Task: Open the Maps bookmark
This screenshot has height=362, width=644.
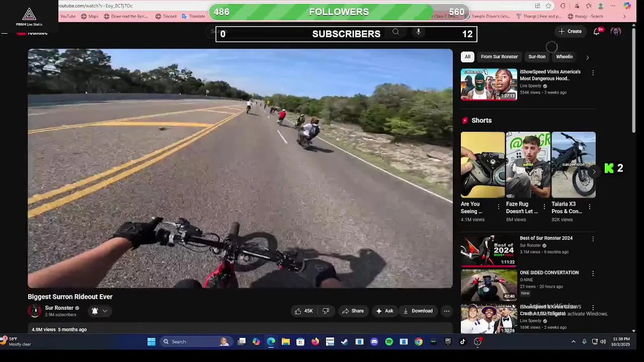Action: coord(90,16)
